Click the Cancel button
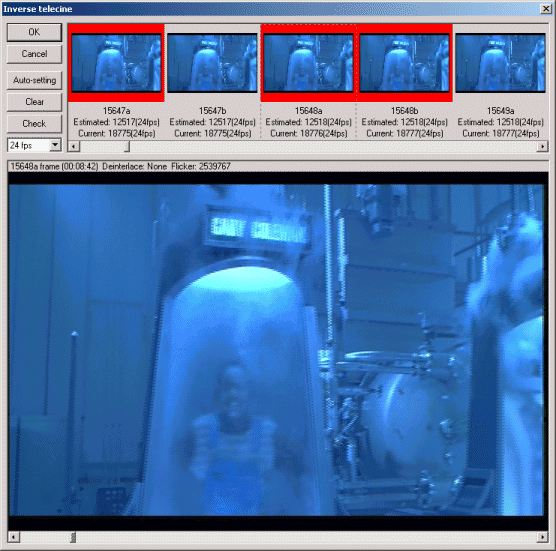The height and width of the screenshot is (551, 556). click(34, 54)
